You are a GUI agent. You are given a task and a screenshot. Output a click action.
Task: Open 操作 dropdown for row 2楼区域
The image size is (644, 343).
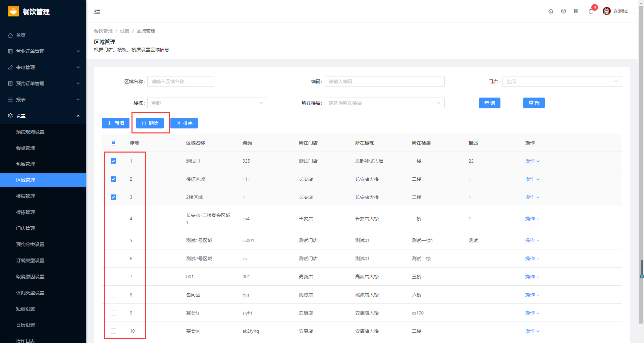click(532, 197)
